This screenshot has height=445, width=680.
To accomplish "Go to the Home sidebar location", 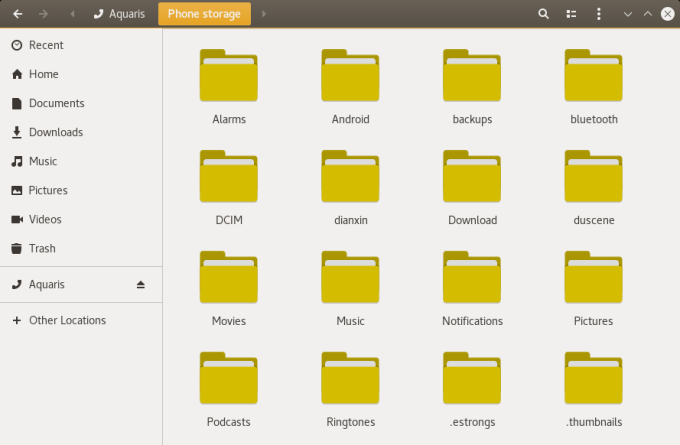I will point(43,74).
